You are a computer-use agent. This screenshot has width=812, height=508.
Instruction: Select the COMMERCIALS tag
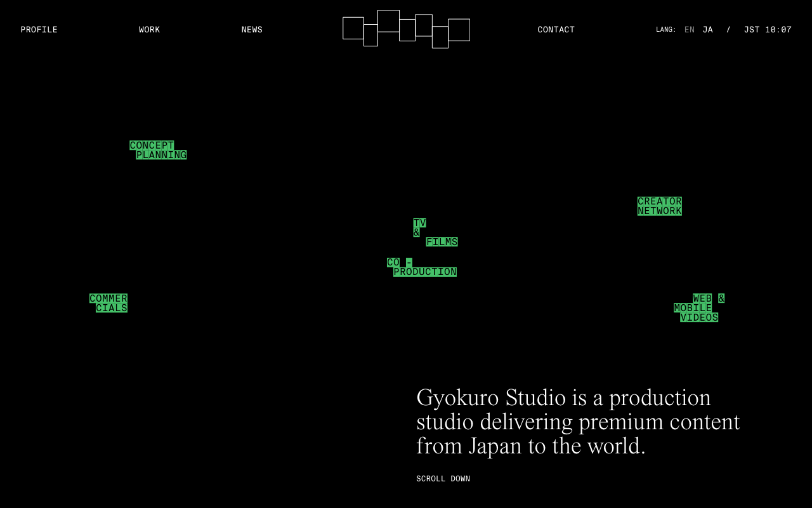pos(108,303)
